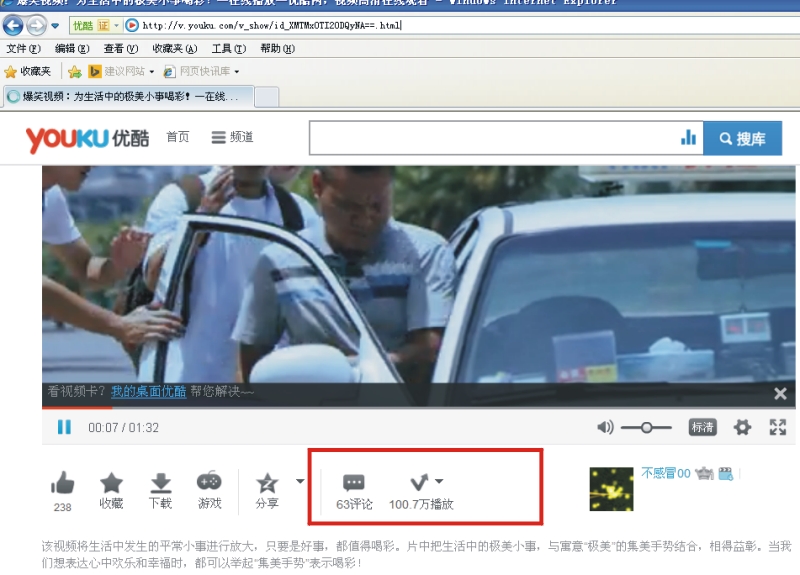This screenshot has width=800, height=575.
Task: Like the video with thumbs-up icon
Action: tap(63, 484)
